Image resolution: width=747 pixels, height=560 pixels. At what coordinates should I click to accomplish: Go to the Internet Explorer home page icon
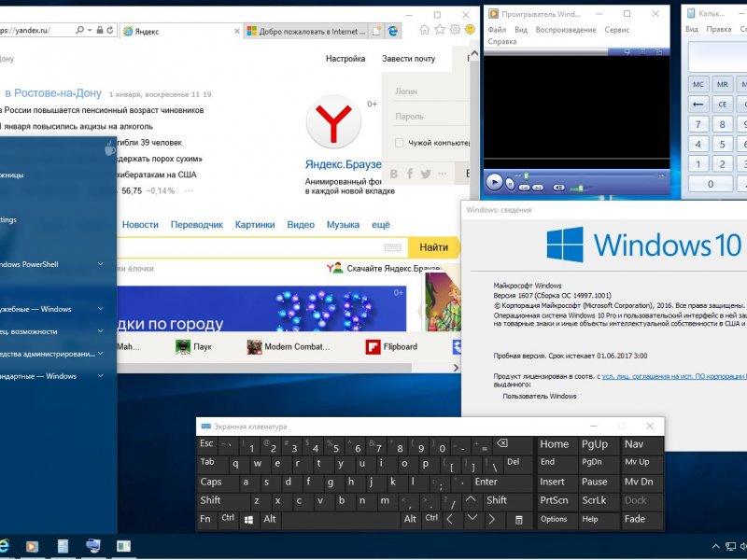(425, 30)
